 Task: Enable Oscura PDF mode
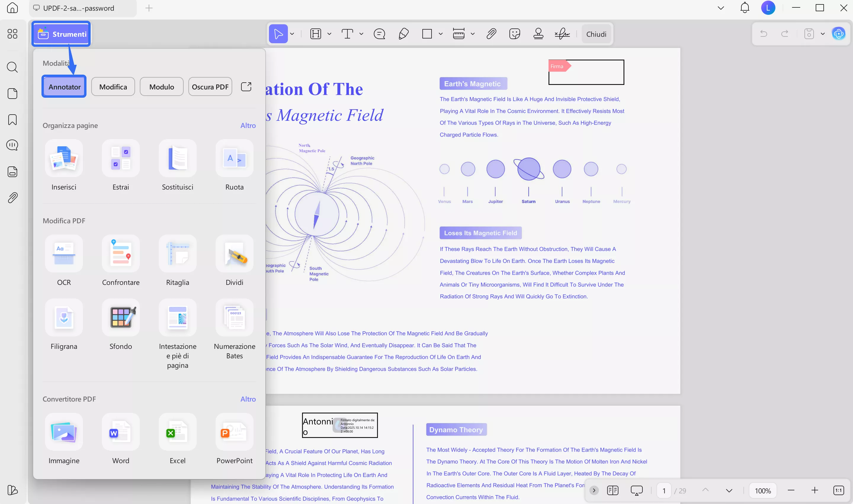pos(210,87)
